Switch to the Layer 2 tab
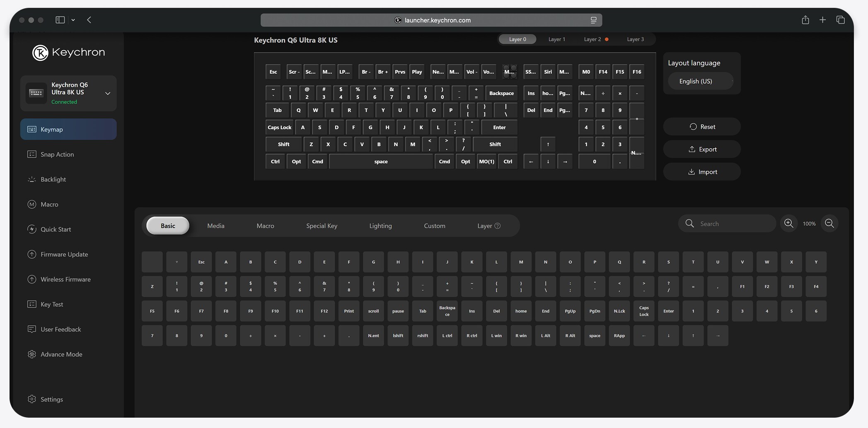The image size is (868, 428). [596, 39]
